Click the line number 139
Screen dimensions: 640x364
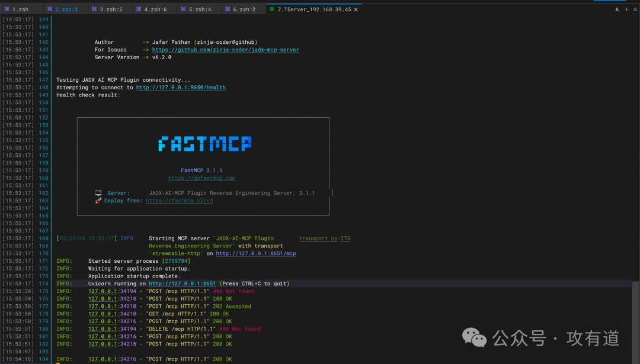tap(44, 20)
